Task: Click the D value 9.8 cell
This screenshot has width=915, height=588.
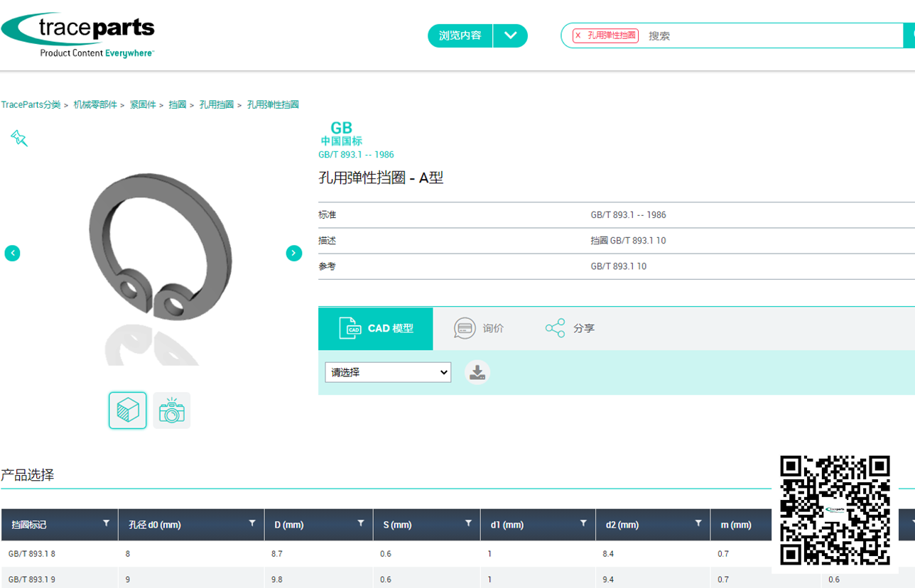Action: point(319,579)
